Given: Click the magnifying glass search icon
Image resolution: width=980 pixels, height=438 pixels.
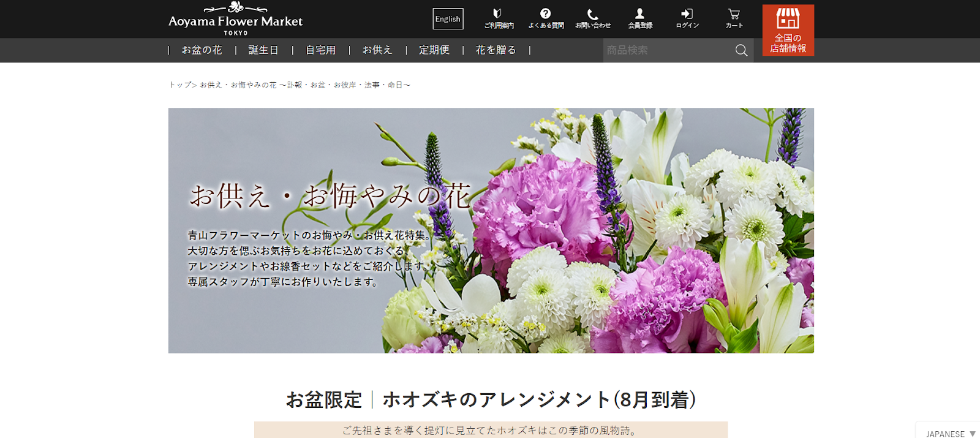Looking at the screenshot, I should coord(741,50).
